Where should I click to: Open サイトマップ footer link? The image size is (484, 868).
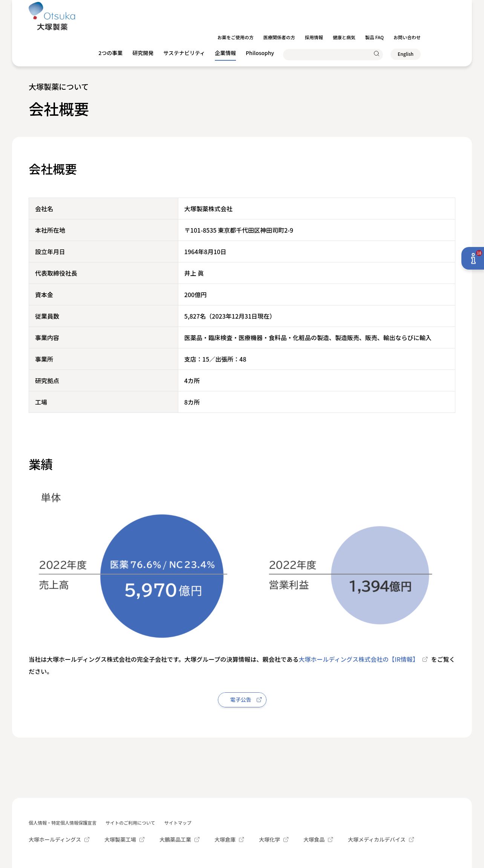point(178,823)
